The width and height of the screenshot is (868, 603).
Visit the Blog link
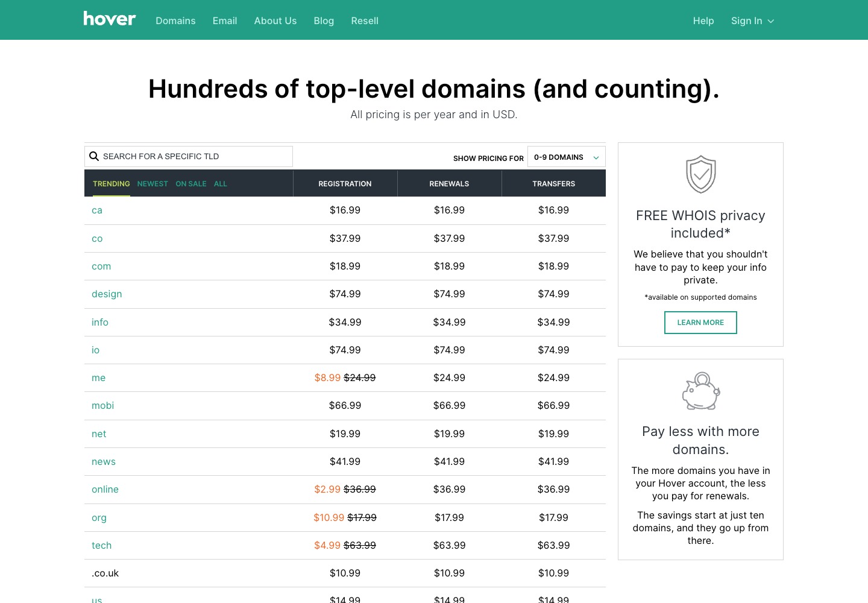(x=324, y=21)
